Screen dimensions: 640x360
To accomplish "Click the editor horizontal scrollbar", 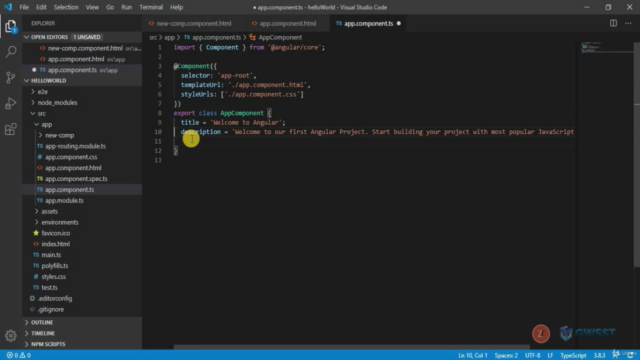I will 351,347.
